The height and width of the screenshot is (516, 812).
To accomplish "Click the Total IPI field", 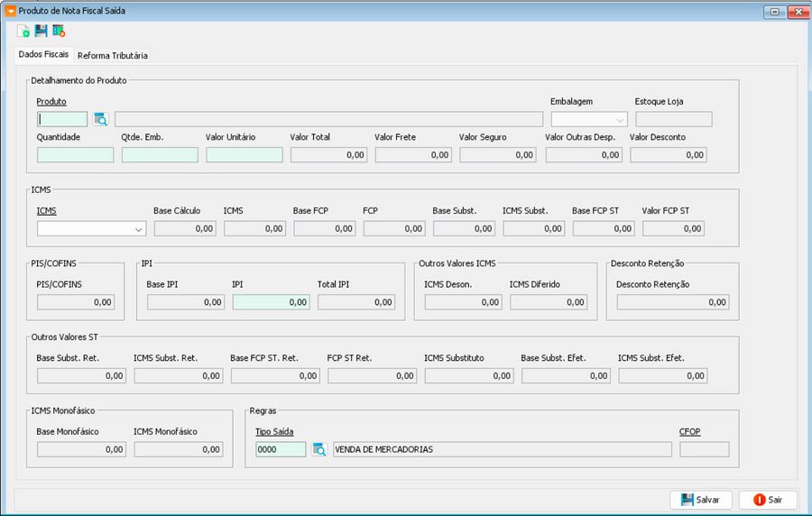I will [356, 302].
